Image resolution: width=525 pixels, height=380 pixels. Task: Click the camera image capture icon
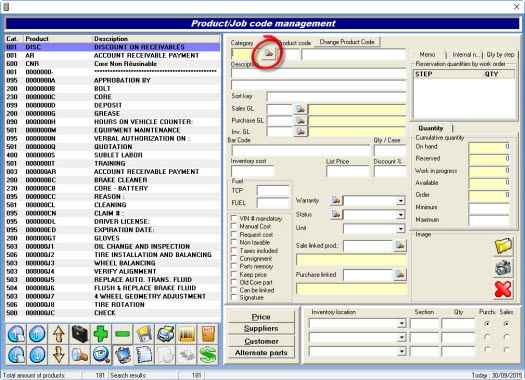tap(503, 268)
